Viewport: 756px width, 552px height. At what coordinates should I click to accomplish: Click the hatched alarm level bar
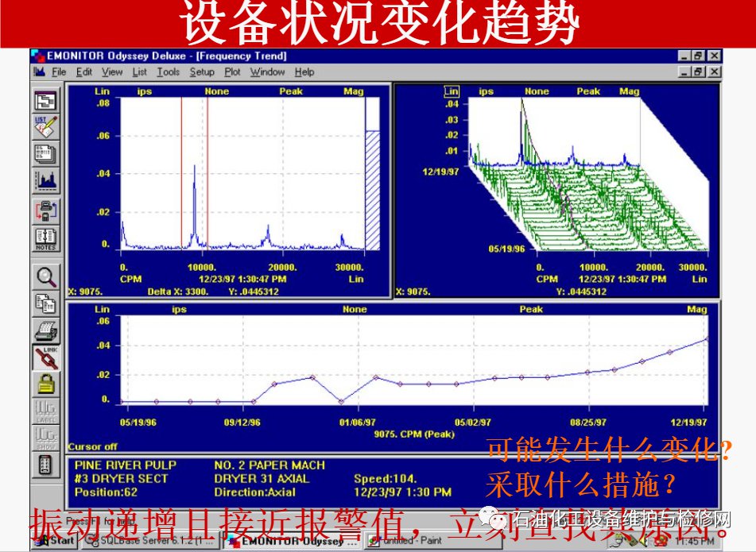pyautogui.click(x=373, y=189)
